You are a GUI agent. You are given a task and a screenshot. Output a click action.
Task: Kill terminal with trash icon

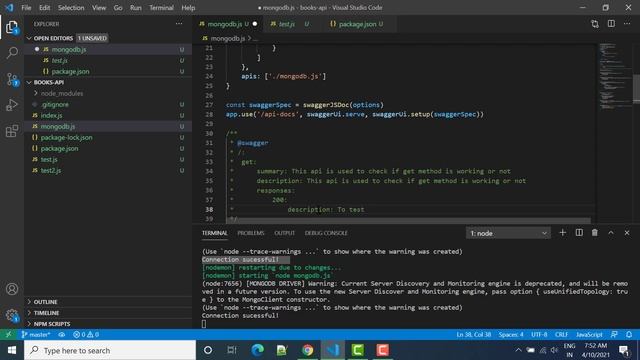coord(595,233)
